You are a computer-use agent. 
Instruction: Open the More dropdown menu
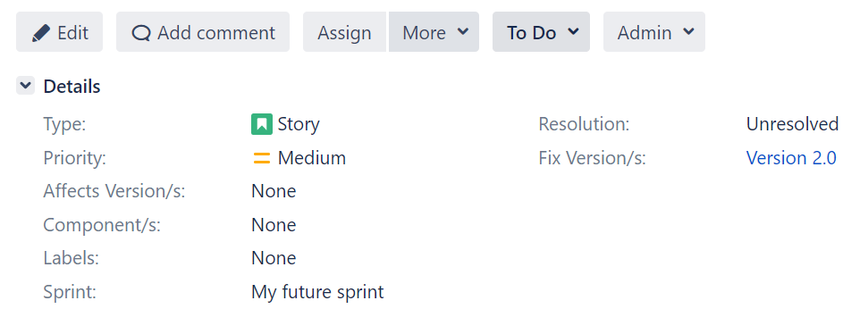click(x=434, y=32)
